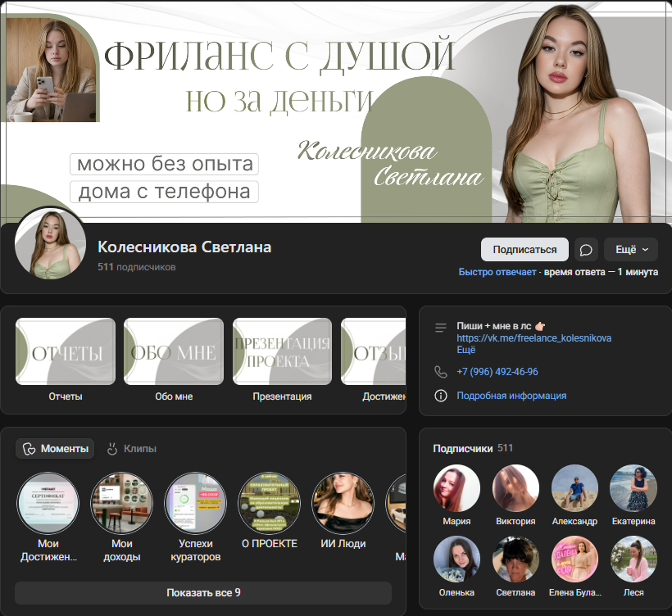Open the profile avatar photo

coord(51,243)
